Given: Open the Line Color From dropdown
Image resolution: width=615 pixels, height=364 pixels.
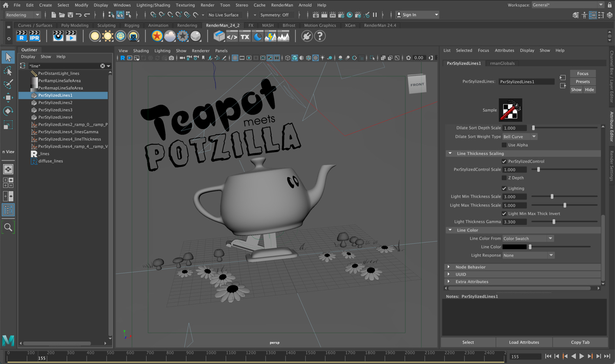Looking at the screenshot, I should [x=527, y=238].
